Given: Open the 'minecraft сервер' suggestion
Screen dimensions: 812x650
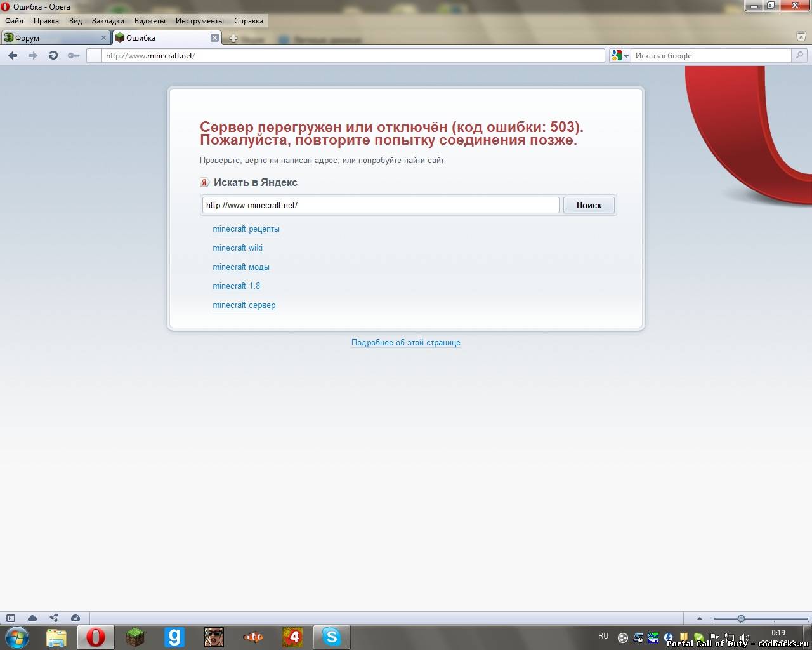Looking at the screenshot, I should pyautogui.click(x=244, y=305).
